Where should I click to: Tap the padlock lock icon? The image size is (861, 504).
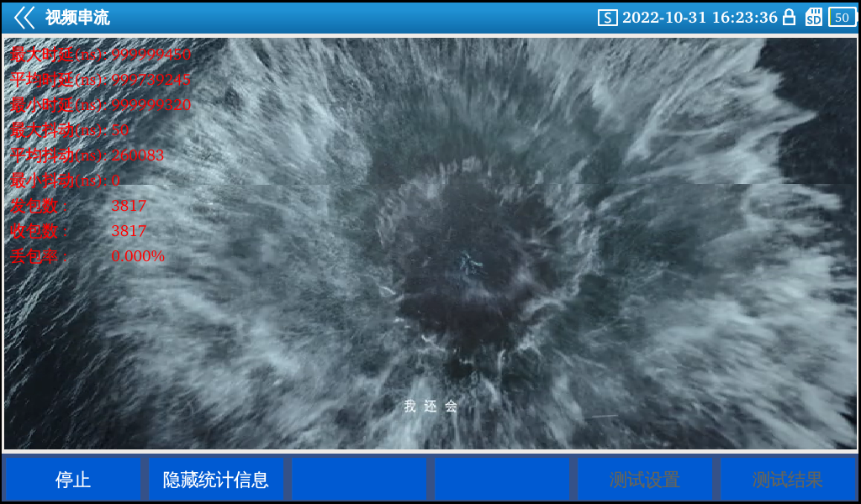click(789, 18)
